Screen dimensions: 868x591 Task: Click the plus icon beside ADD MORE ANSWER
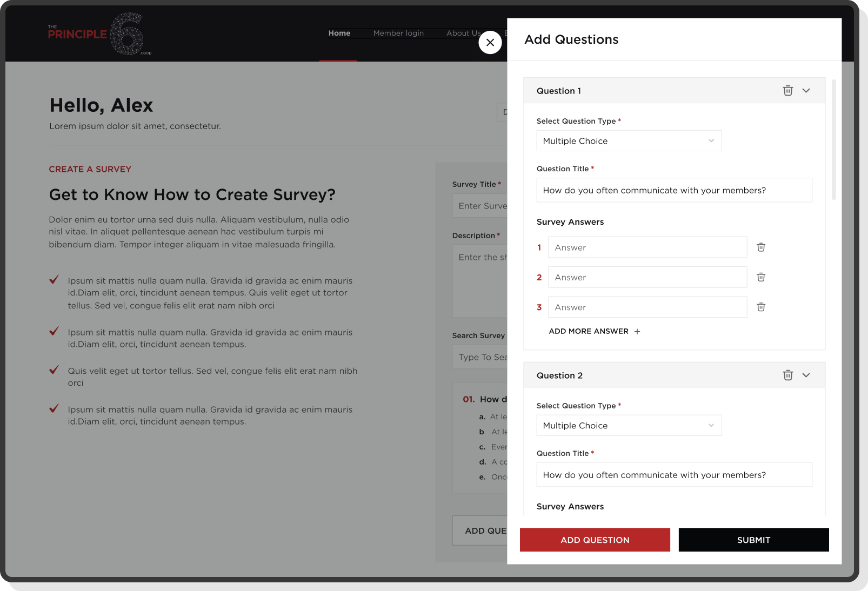pos(637,331)
